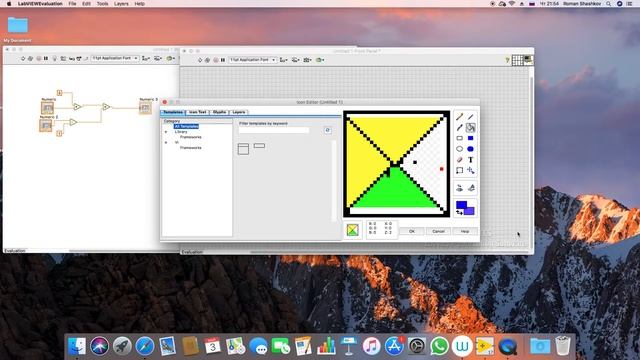Screen dimensions: 640x360
Task: Toggle Retain Wire Values on Block Diagram
Action: coord(63,58)
